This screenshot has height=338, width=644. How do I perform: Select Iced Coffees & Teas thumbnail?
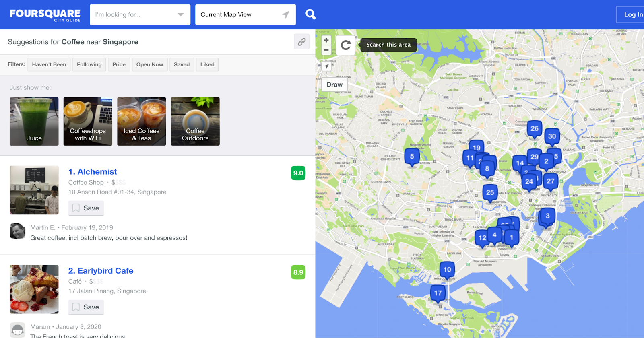point(142,121)
